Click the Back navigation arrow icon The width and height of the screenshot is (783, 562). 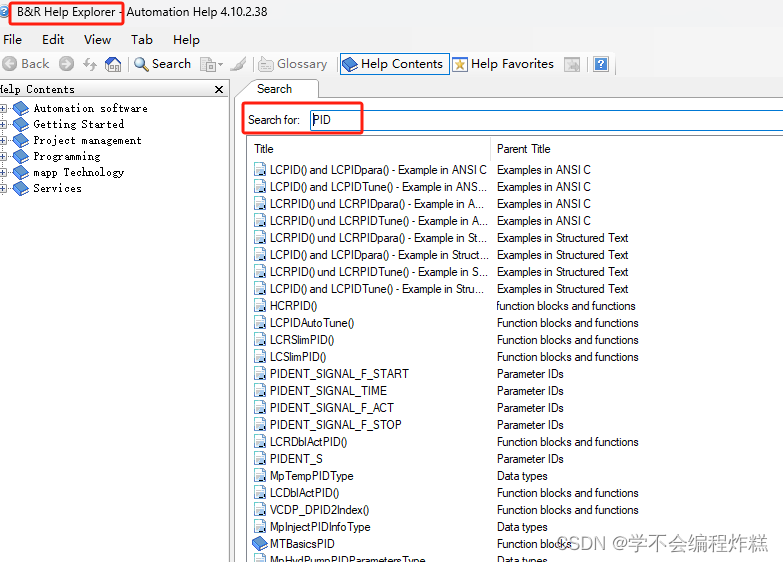pos(9,64)
